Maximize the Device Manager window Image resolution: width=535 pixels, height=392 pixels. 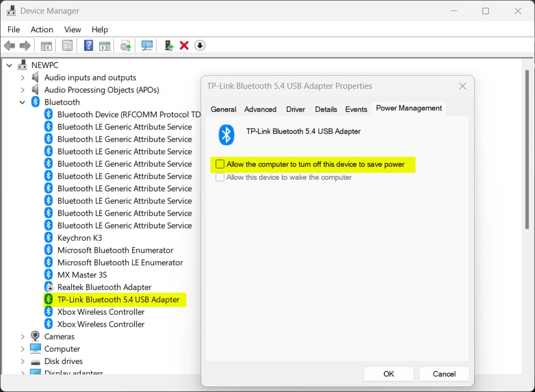pos(486,11)
